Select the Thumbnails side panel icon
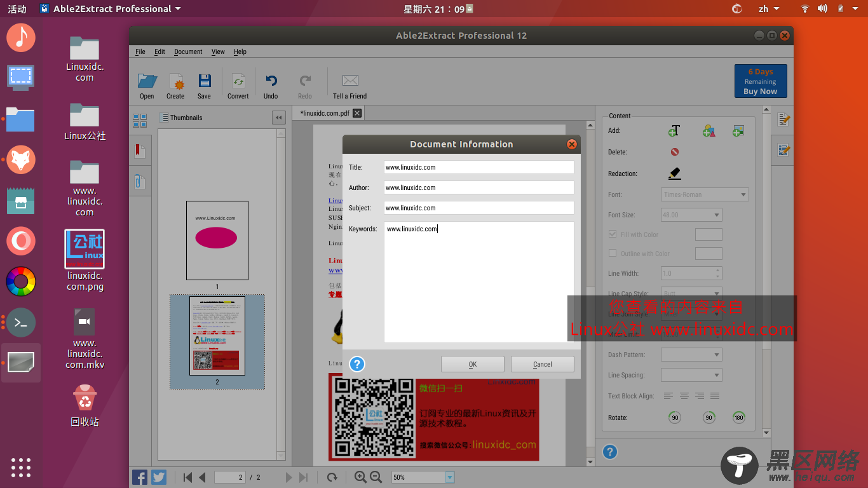Image resolution: width=868 pixels, height=488 pixels. click(140, 121)
